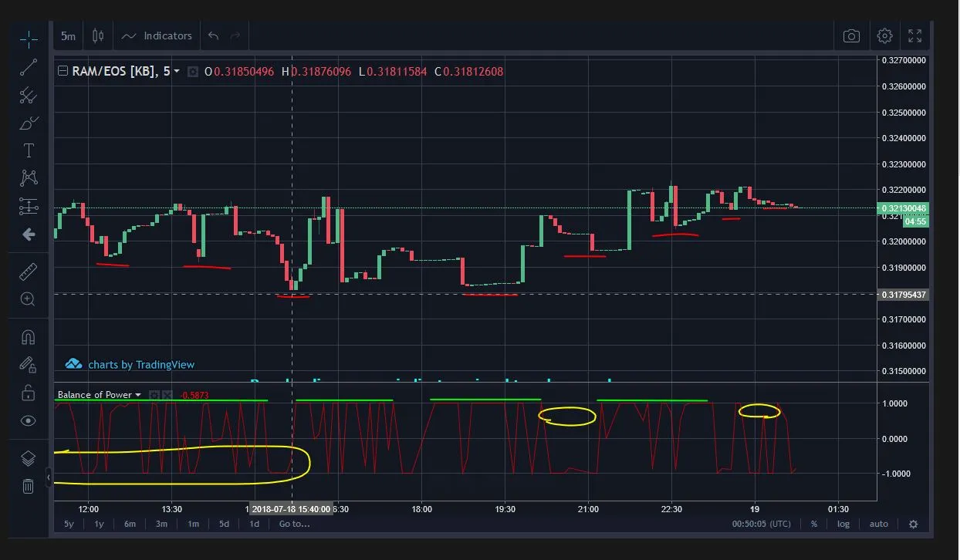
Task: Open chart settings gear in top toolbar
Action: tap(884, 35)
